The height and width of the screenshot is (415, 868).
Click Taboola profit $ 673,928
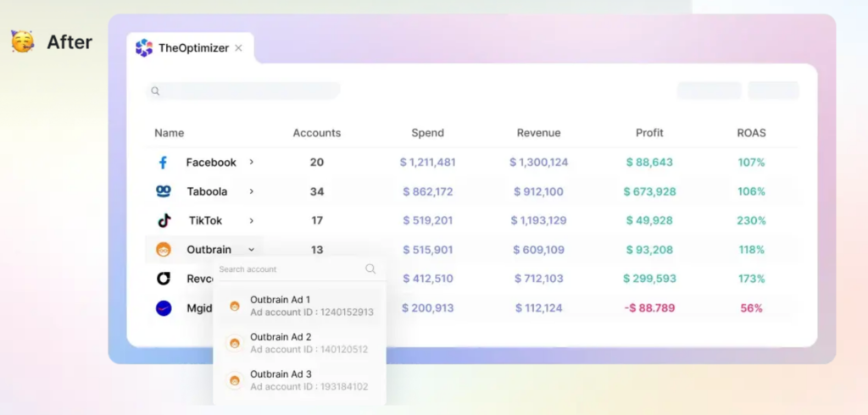[649, 191]
